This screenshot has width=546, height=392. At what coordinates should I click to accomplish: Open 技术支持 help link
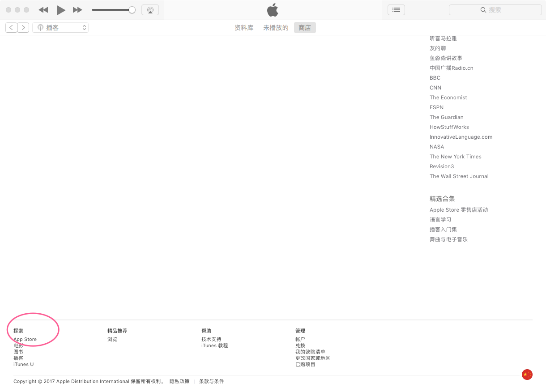tap(211, 339)
